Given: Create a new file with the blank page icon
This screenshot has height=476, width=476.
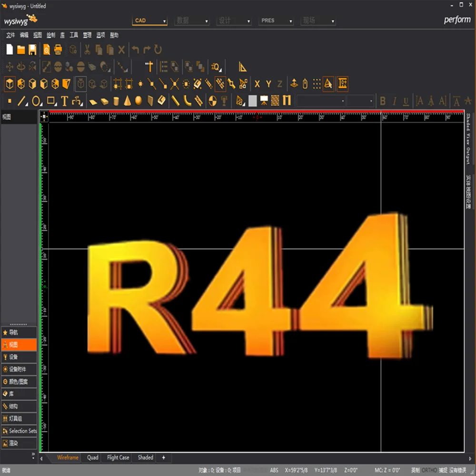Looking at the screenshot, I should (x=10, y=50).
